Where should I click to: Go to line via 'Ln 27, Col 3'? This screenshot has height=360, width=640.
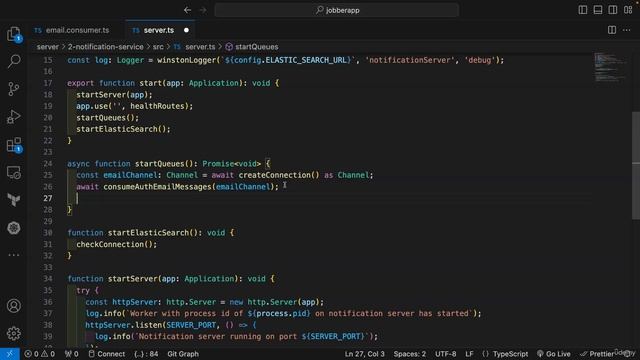364,354
